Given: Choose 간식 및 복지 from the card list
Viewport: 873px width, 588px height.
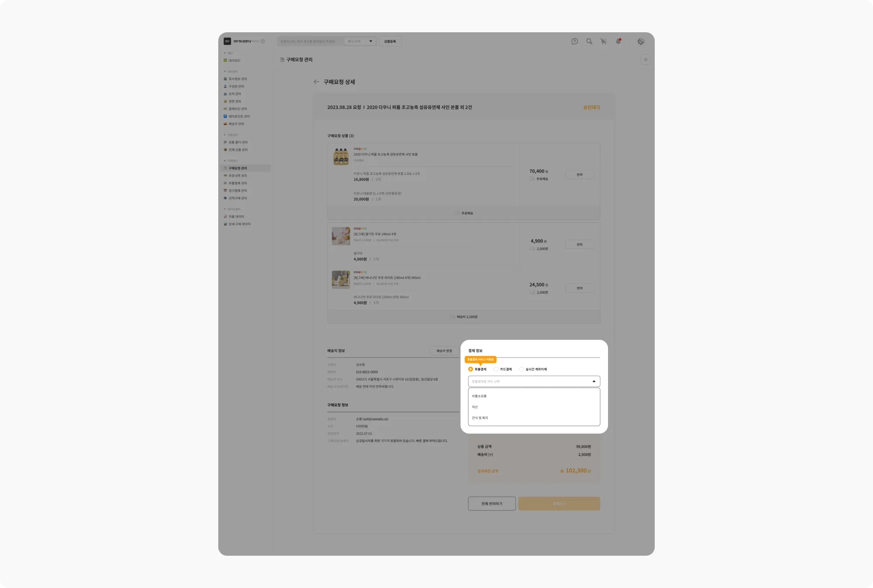Looking at the screenshot, I should (x=534, y=418).
